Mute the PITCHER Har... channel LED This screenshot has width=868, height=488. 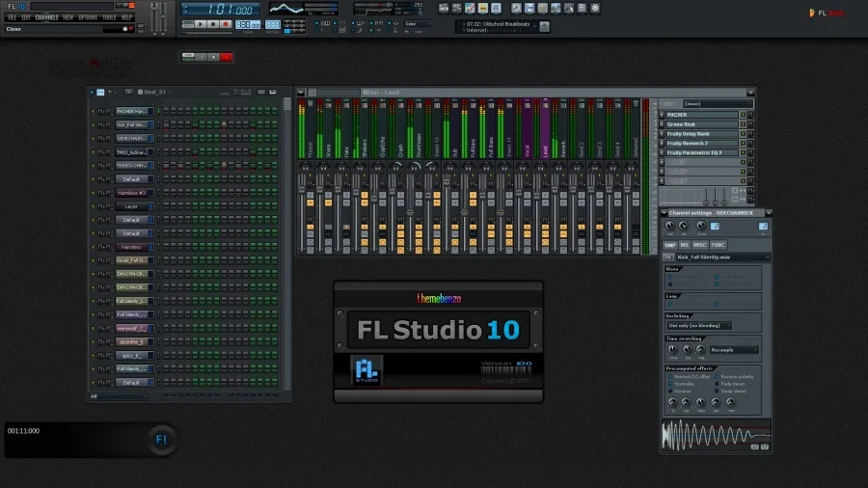(x=93, y=111)
